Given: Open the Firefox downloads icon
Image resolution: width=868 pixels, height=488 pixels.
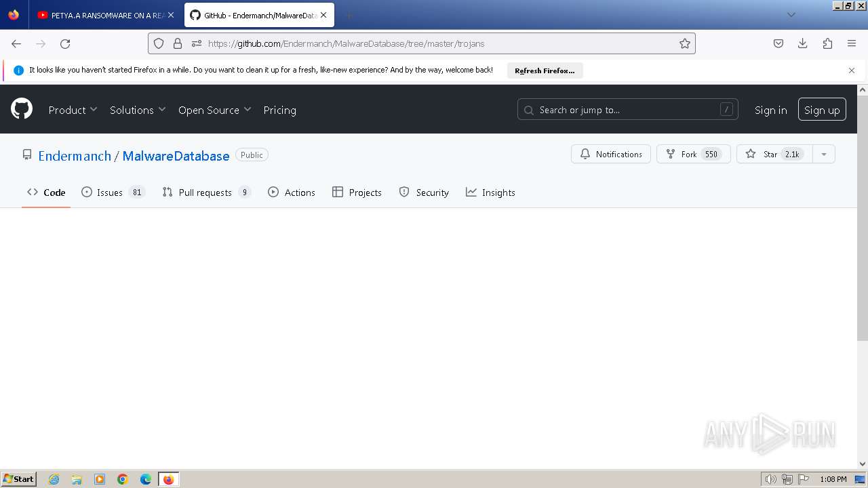Looking at the screenshot, I should [803, 43].
